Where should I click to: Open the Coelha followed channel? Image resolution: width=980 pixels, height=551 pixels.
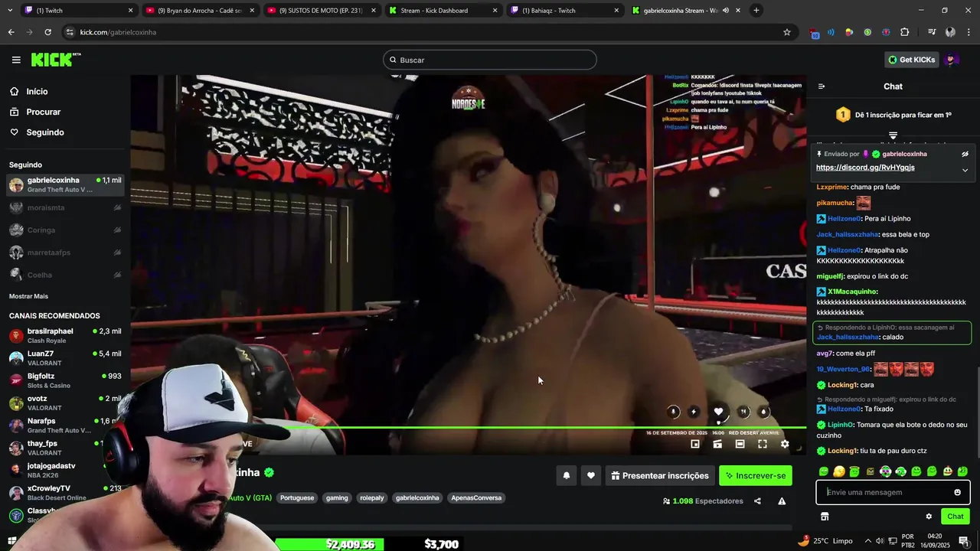point(65,275)
